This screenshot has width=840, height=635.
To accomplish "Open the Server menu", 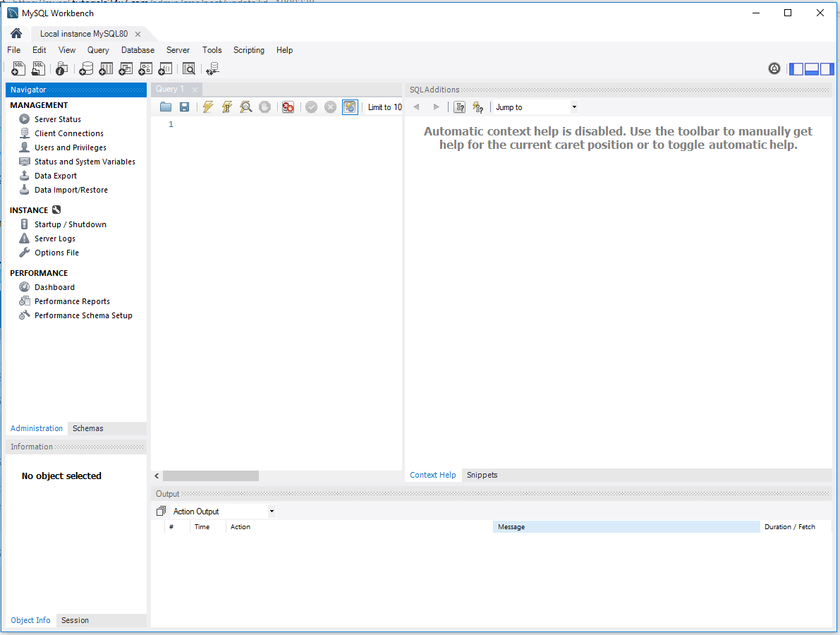I will (178, 50).
